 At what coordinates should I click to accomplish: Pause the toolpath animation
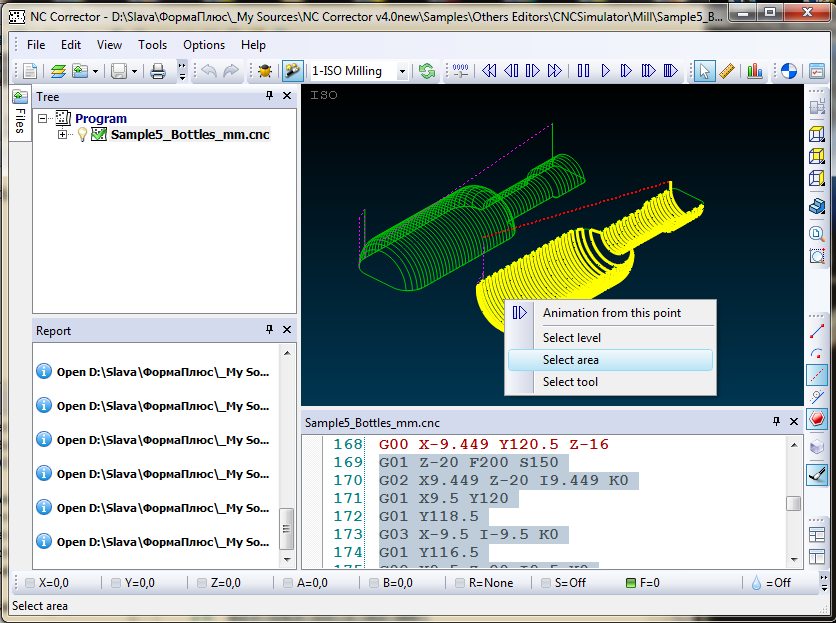pyautogui.click(x=583, y=71)
